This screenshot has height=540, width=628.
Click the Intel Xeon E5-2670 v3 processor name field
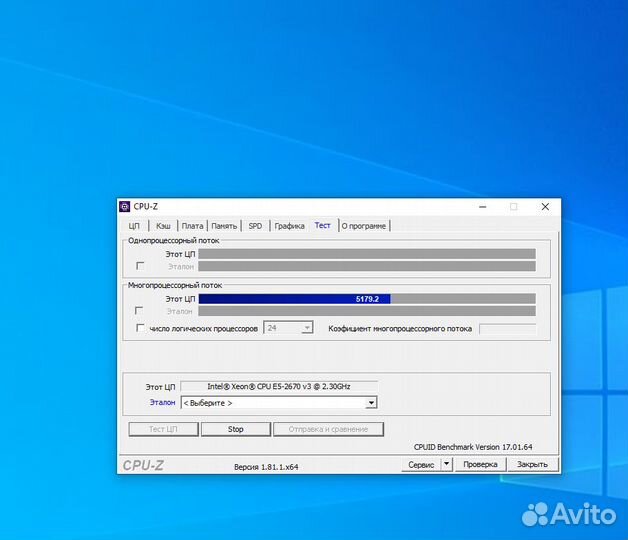coord(279,387)
